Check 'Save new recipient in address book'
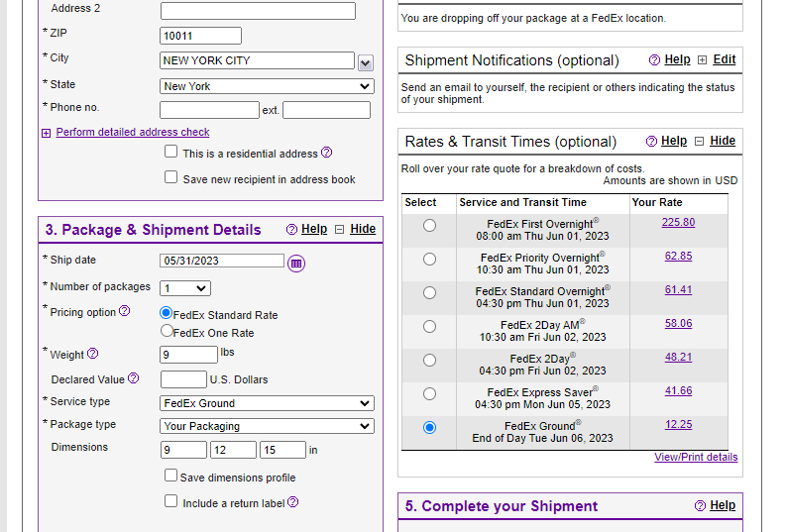 point(170,177)
